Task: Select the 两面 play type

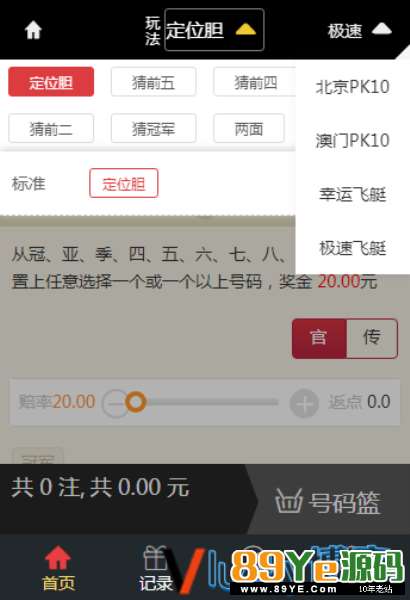Action: [x=249, y=129]
